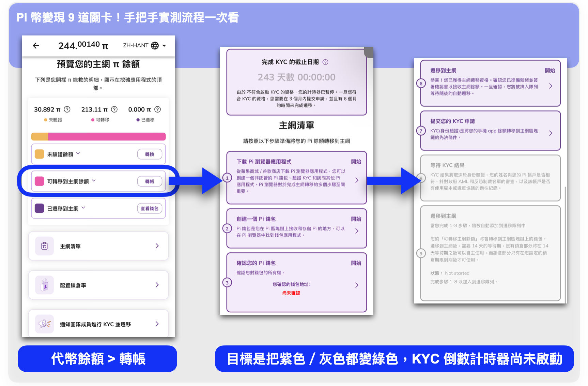Viewport: 588px width, 386px height.
Task: Open the 提交您的 KYC 申請 step card
Action: 491,131
